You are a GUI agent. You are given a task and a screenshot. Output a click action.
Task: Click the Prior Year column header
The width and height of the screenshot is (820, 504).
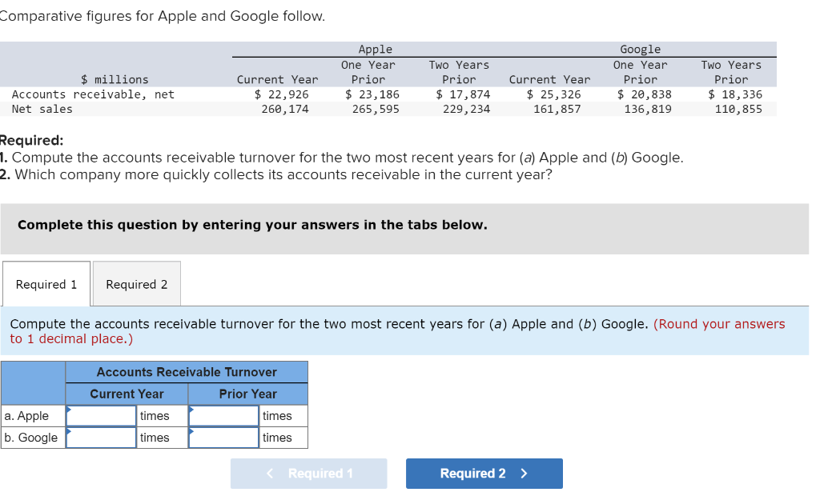(x=248, y=394)
